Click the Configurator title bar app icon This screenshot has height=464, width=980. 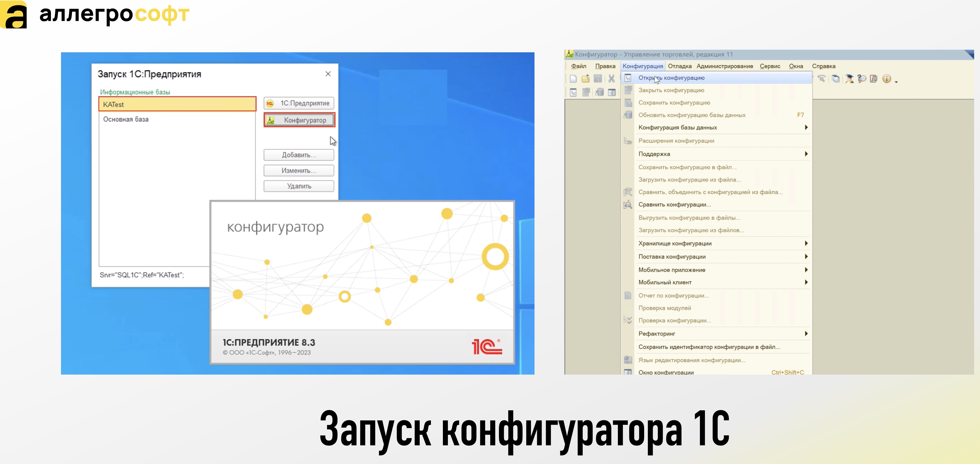coord(569,54)
